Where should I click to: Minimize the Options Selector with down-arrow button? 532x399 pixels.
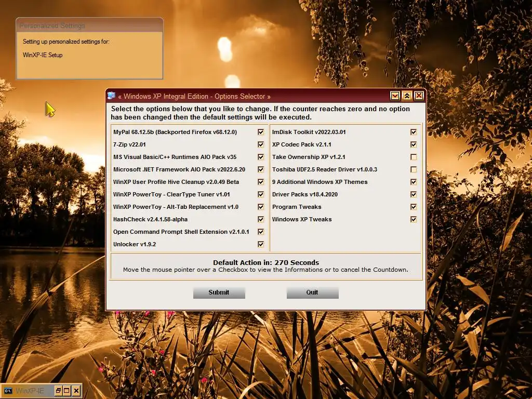(x=395, y=96)
